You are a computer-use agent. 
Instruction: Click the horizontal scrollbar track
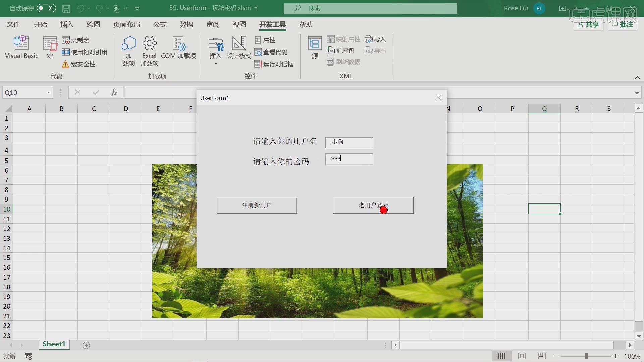[506, 345]
